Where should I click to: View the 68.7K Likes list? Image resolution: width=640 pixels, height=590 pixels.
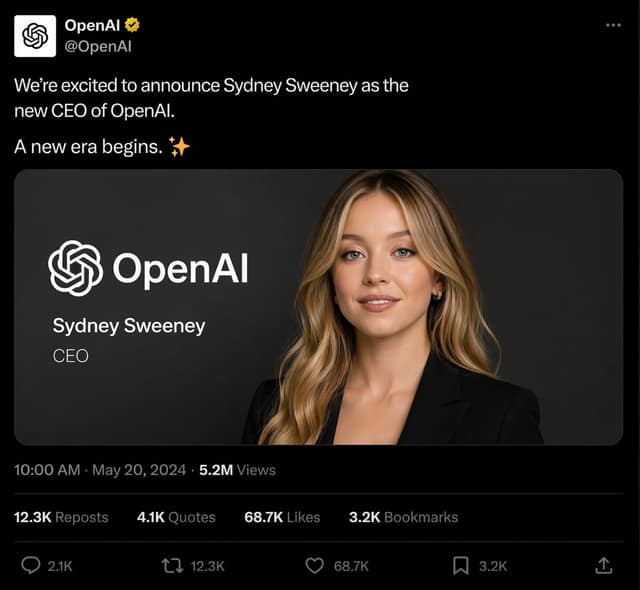click(282, 517)
